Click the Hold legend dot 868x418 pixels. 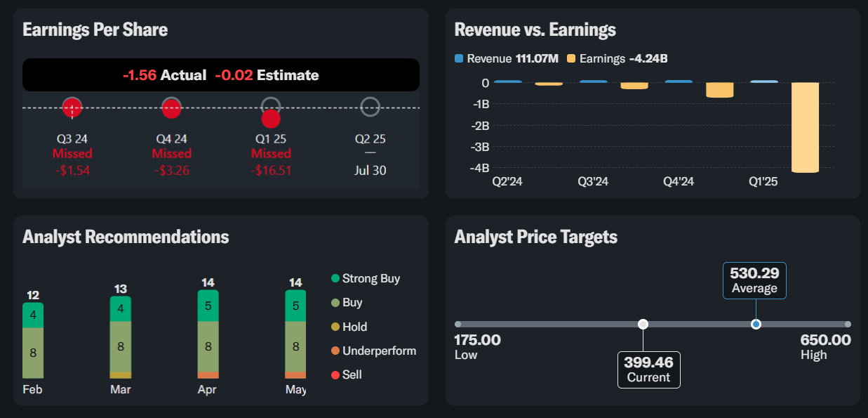(335, 327)
